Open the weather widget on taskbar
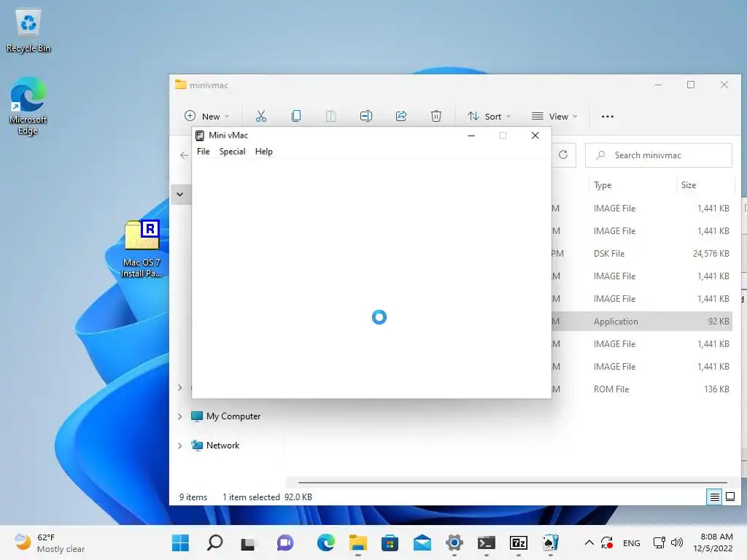This screenshot has height=560, width=747. 49,542
